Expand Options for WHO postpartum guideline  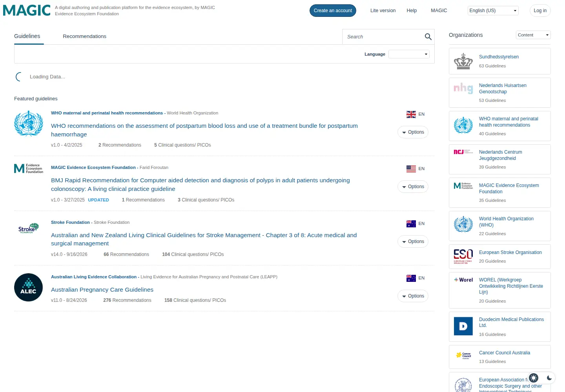tap(413, 132)
